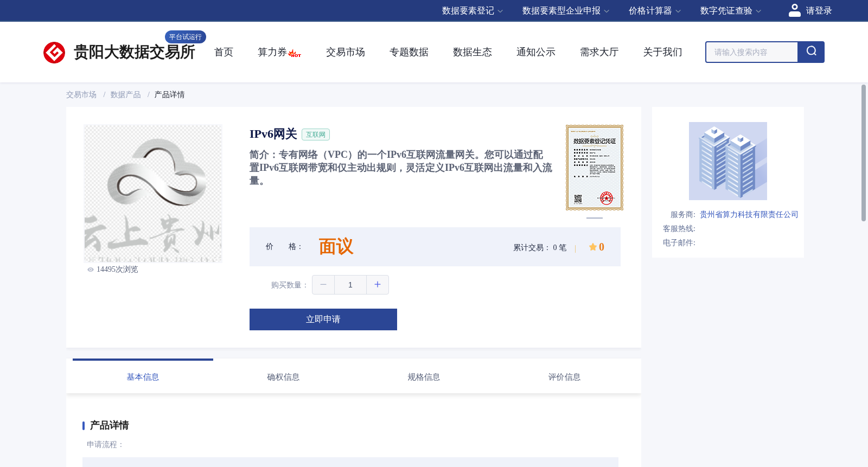The width and height of the screenshot is (868, 467).
Task: Open the 数据要素登记凭证 certificate thumbnail
Action: (x=595, y=168)
